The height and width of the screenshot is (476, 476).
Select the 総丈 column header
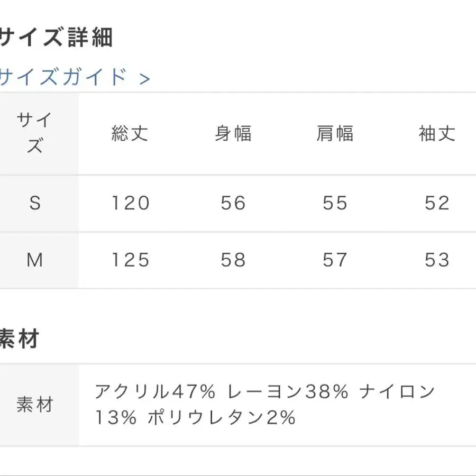[x=130, y=133]
